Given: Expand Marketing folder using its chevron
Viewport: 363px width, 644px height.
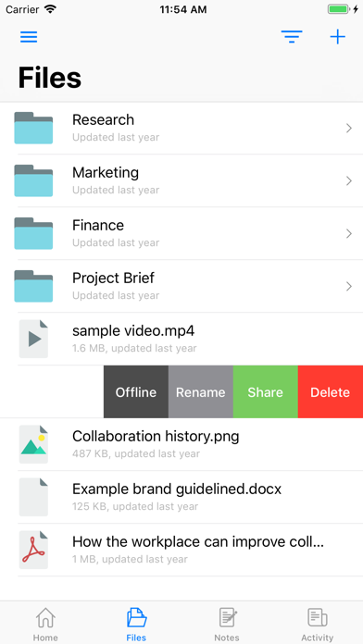Looking at the screenshot, I should (x=349, y=180).
